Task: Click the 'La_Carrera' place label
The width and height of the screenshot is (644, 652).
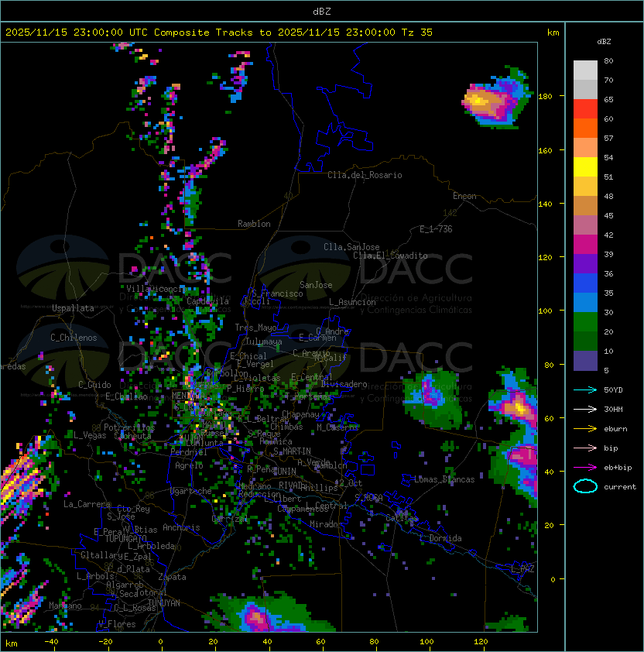Action: (87, 504)
